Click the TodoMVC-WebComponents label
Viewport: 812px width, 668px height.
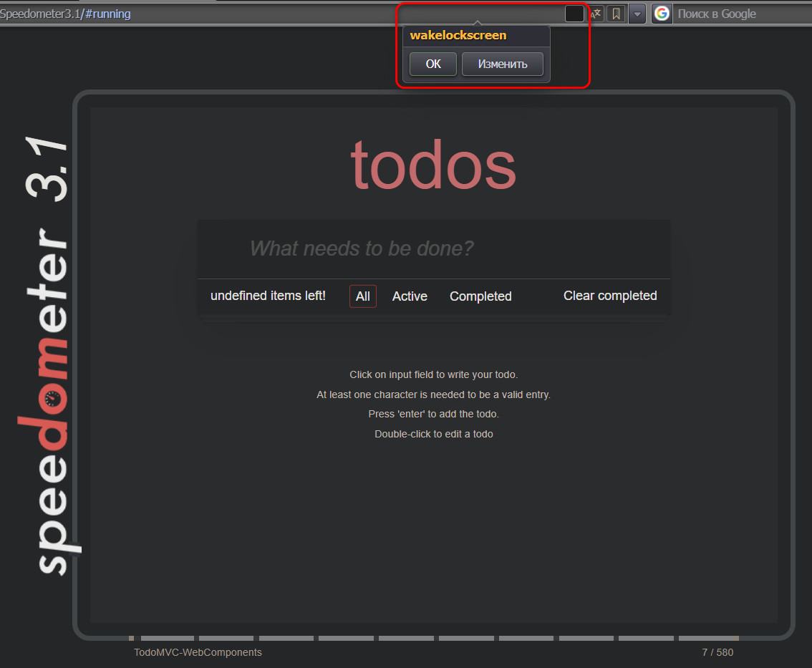coord(198,652)
